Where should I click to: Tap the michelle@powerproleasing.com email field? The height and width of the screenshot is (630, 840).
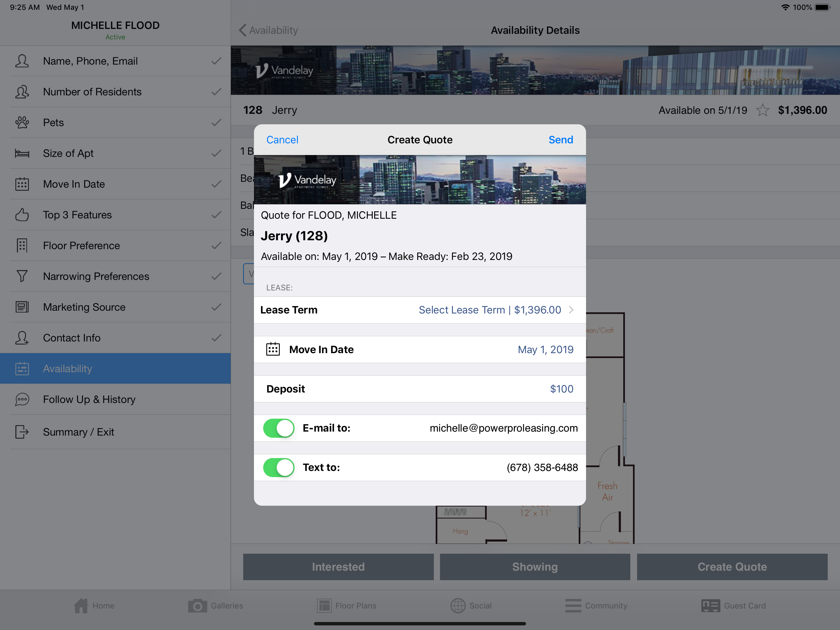click(504, 428)
